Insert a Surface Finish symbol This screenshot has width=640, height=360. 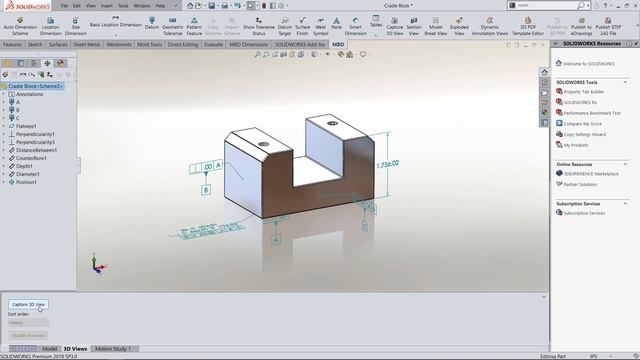(x=302, y=26)
